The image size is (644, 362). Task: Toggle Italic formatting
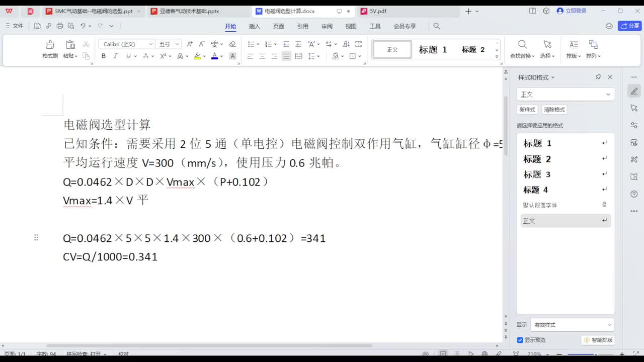(116, 56)
